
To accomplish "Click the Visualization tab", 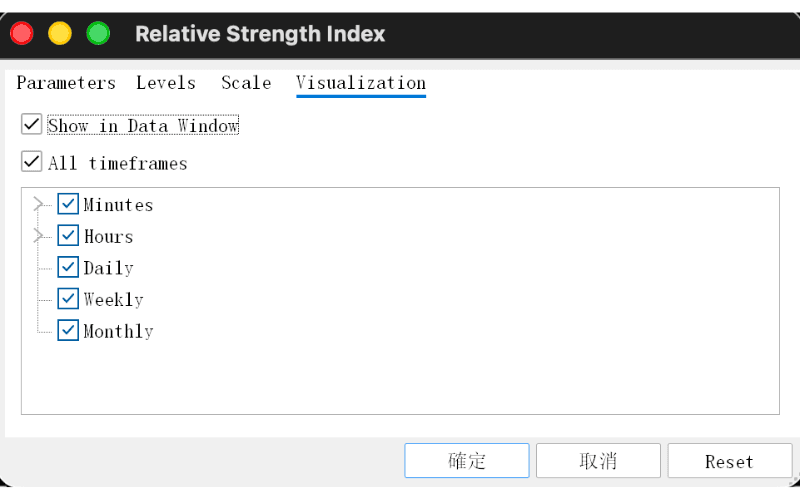I will pos(361,83).
